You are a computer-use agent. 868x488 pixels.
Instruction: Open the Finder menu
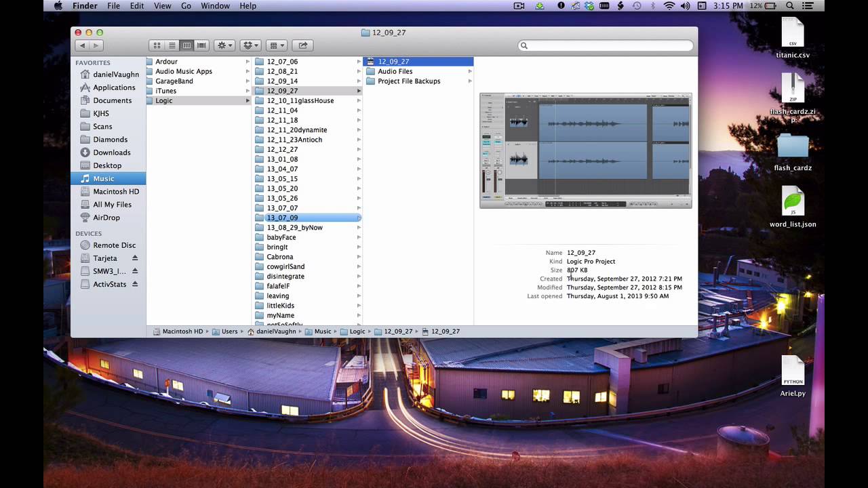(85, 6)
